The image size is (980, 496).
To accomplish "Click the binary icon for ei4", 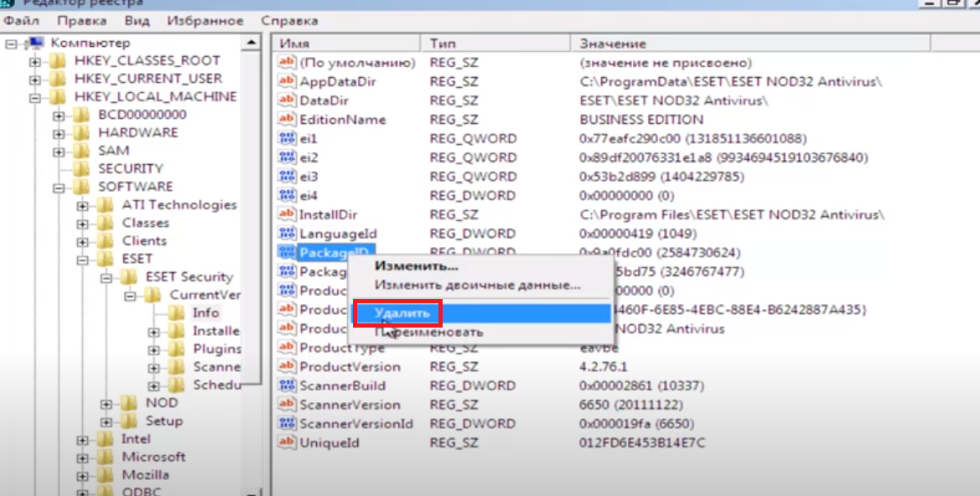I will pyautogui.click(x=287, y=195).
